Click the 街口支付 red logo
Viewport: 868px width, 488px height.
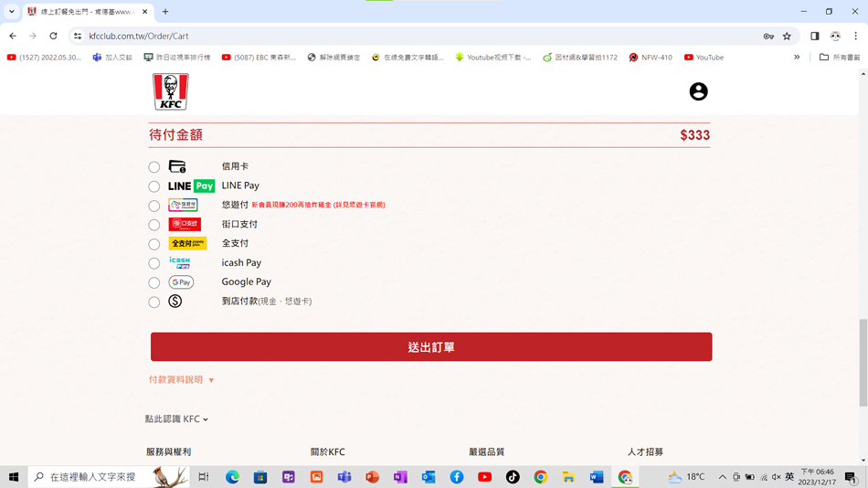point(185,224)
